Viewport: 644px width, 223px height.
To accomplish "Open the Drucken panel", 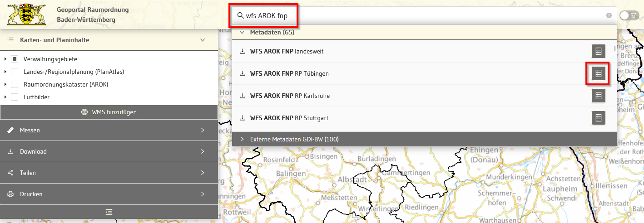I will pos(109,194).
